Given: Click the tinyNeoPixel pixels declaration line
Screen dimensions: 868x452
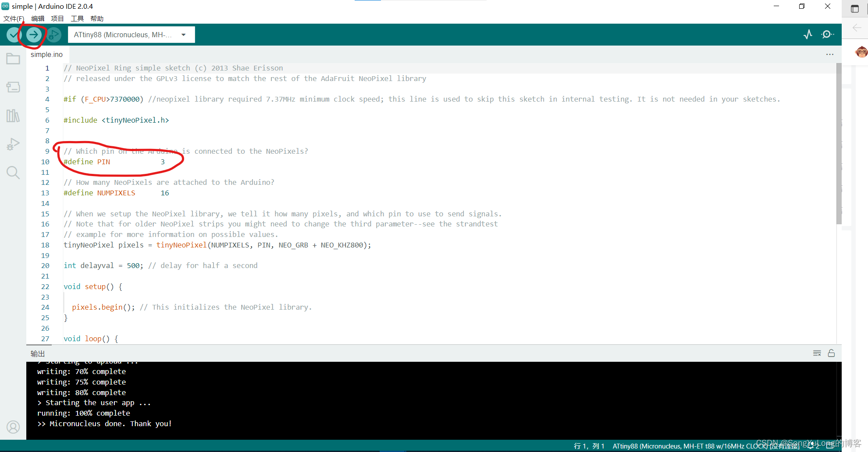Looking at the screenshot, I should tap(217, 245).
